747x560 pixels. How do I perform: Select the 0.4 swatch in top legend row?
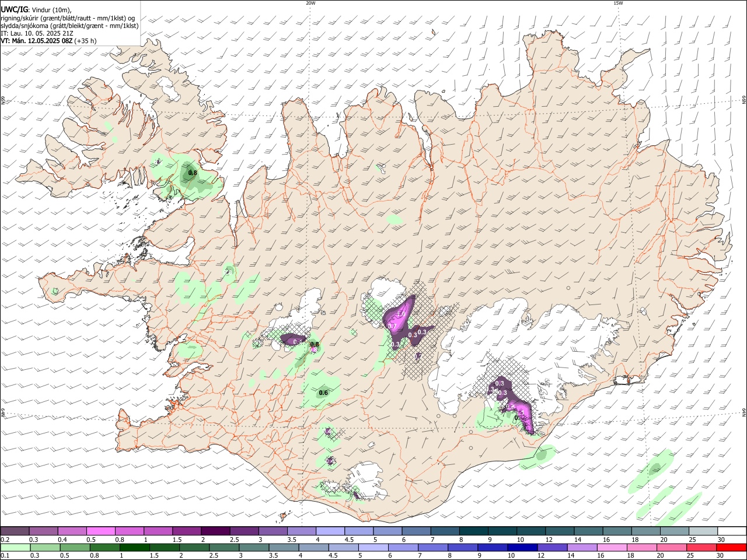tap(72, 531)
